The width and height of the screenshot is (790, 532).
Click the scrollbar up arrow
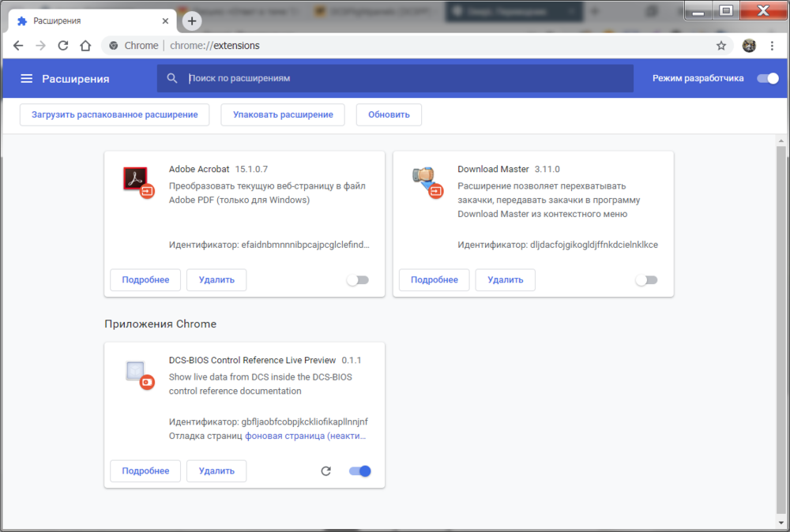[x=781, y=141]
